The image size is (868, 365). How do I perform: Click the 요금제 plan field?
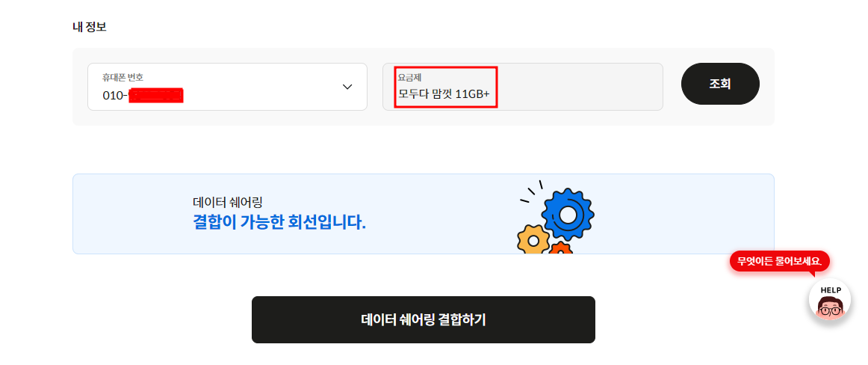pyautogui.click(x=523, y=87)
